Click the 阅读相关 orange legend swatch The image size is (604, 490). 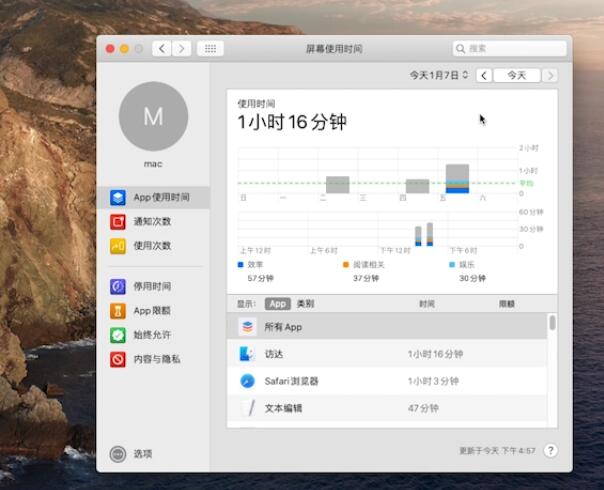point(346,265)
